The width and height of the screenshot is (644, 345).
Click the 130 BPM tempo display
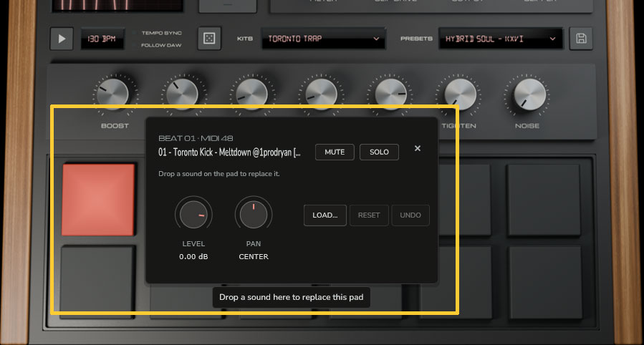[x=102, y=39]
